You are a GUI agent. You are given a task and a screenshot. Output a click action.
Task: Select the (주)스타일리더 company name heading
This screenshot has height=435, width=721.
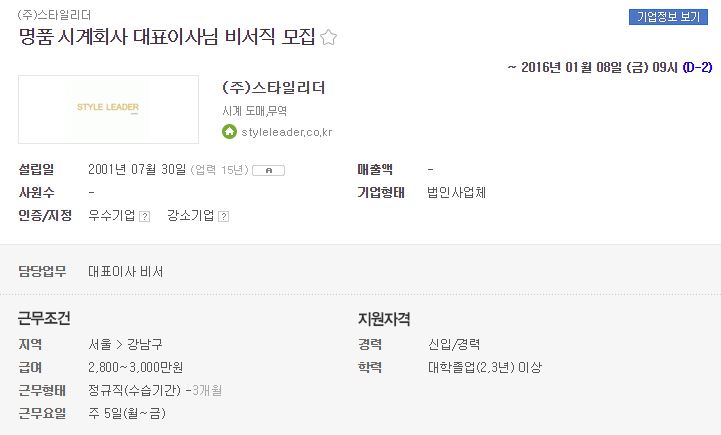[x=274, y=87]
